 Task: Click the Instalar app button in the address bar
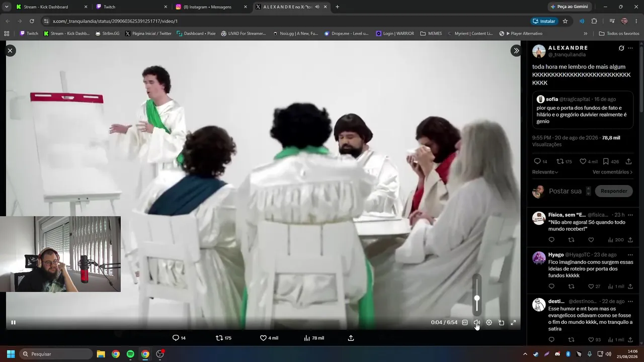pos(544,21)
